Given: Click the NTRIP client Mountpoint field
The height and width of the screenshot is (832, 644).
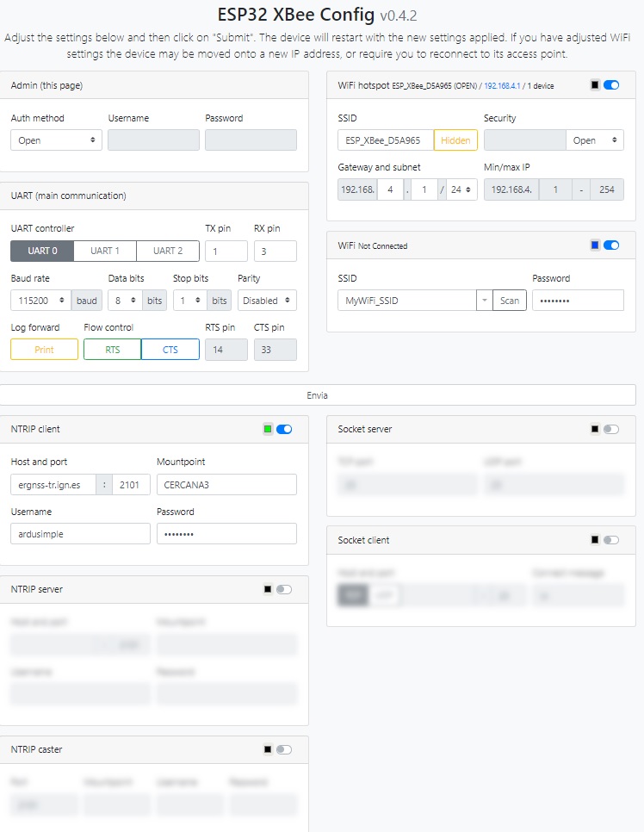Looking at the screenshot, I should (x=226, y=485).
